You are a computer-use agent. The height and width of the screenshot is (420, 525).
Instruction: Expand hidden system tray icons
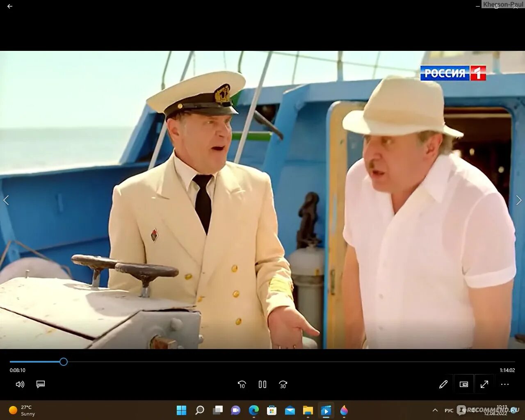435,410
